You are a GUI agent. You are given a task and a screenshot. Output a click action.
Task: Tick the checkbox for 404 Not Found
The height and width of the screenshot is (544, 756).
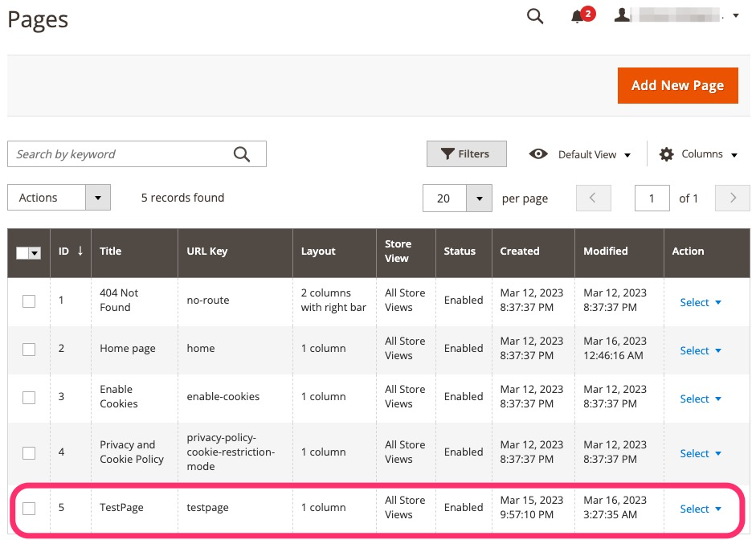(29, 301)
